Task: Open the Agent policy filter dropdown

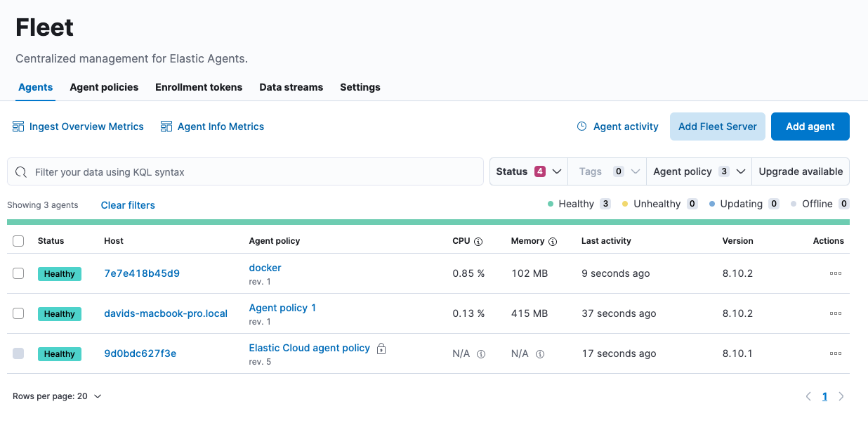Action: pyautogui.click(x=698, y=171)
